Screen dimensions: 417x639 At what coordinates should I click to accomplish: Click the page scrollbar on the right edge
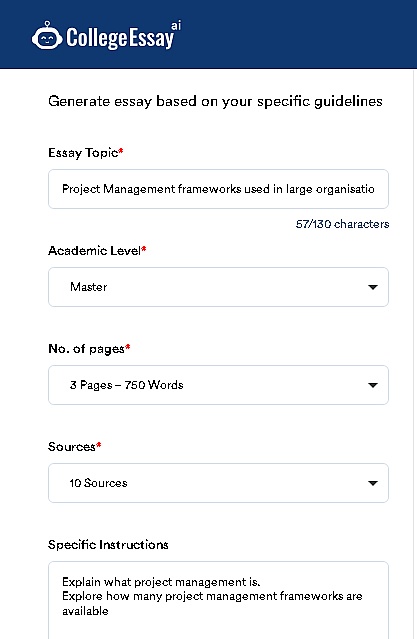(415, 354)
